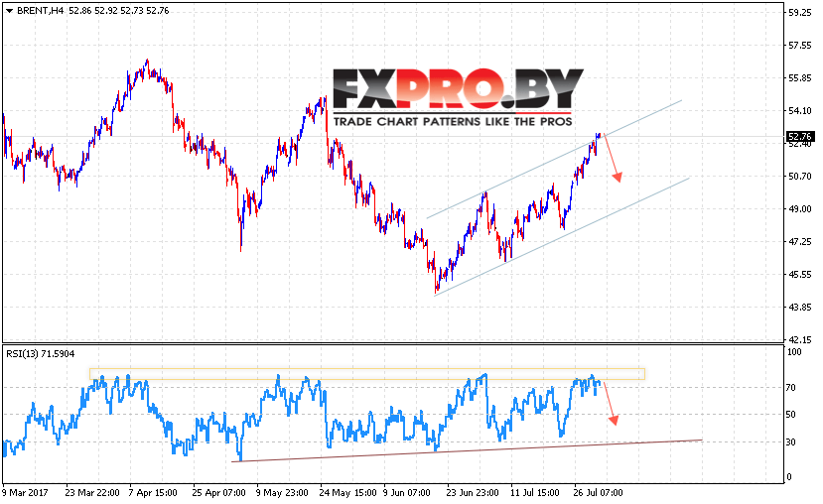This screenshot has width=823, height=504.
Task: Click the 55.85 price axis label
Action: coord(800,78)
